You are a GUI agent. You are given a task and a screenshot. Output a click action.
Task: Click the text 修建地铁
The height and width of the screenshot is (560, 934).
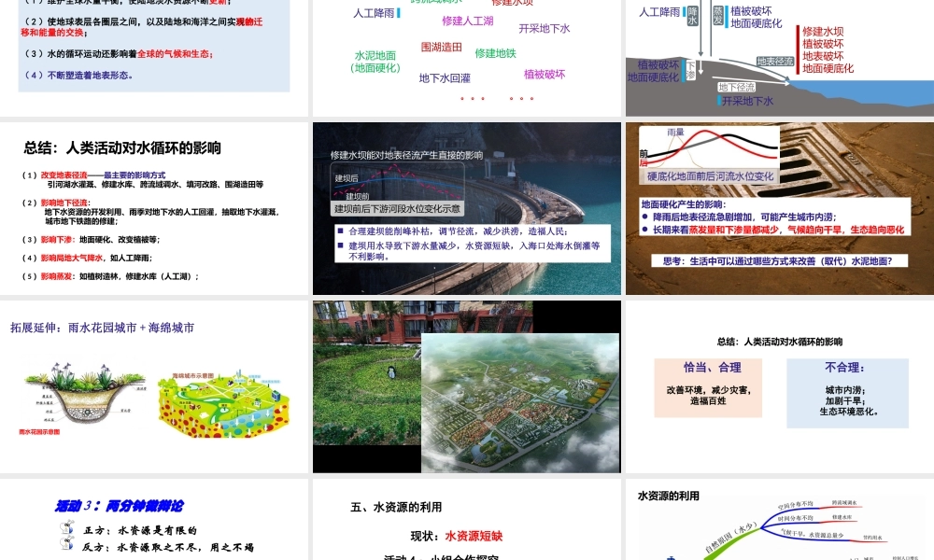click(496, 53)
